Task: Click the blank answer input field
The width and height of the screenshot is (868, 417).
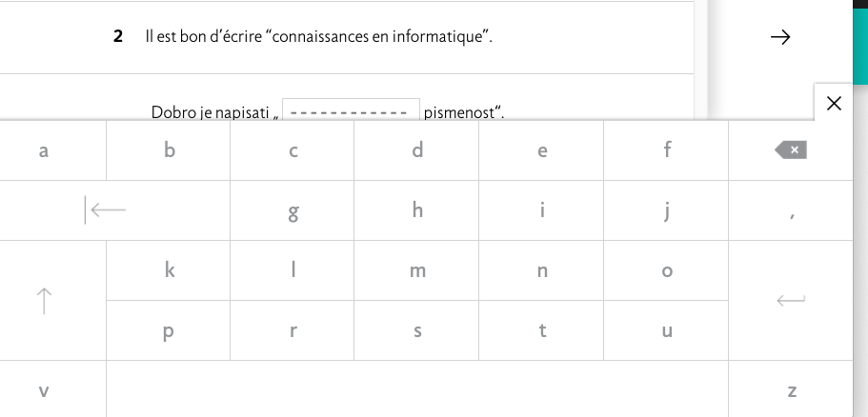Action: pyautogui.click(x=350, y=110)
